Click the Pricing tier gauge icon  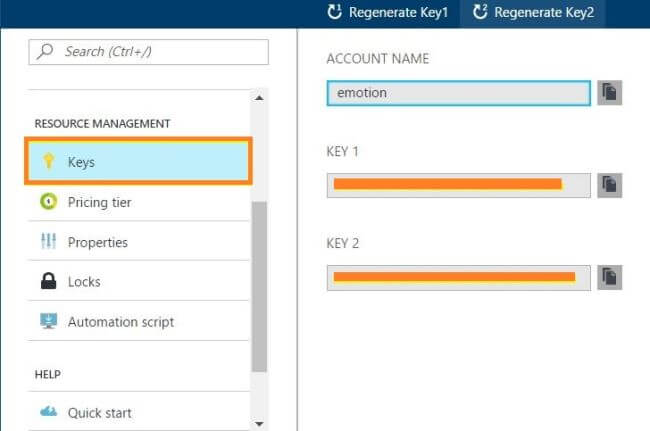(x=48, y=202)
